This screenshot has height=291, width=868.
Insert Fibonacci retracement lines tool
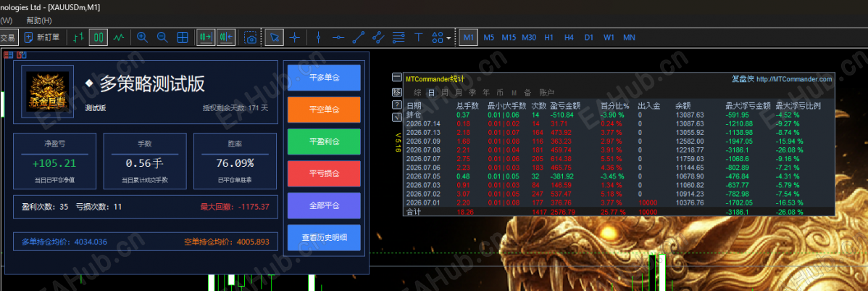[398, 37]
